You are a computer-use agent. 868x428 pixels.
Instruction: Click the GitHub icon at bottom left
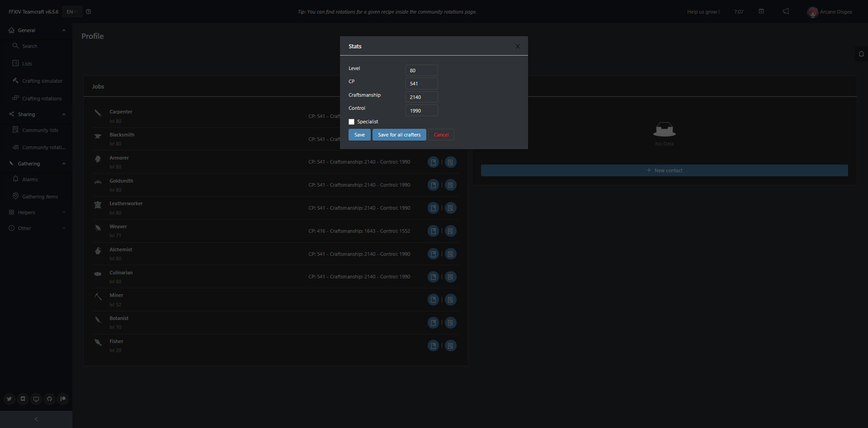click(49, 399)
